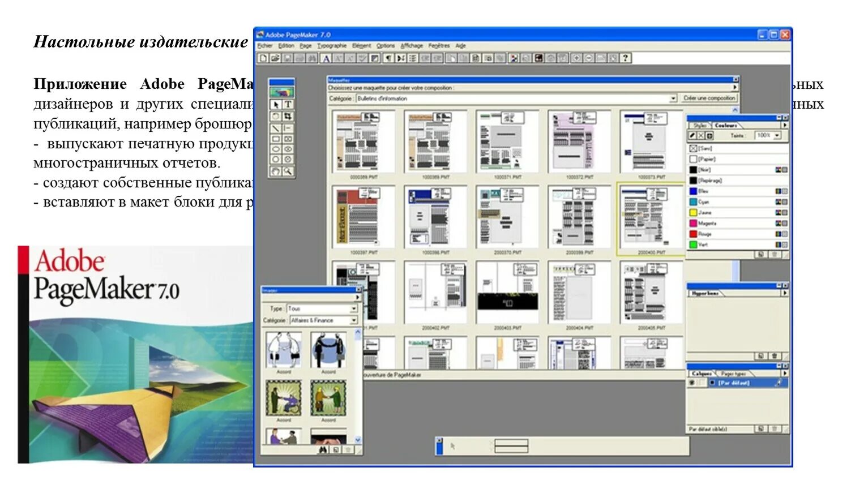Toggle fill X button in Couleurs palette
The width and height of the screenshot is (868, 489).
[x=701, y=136]
